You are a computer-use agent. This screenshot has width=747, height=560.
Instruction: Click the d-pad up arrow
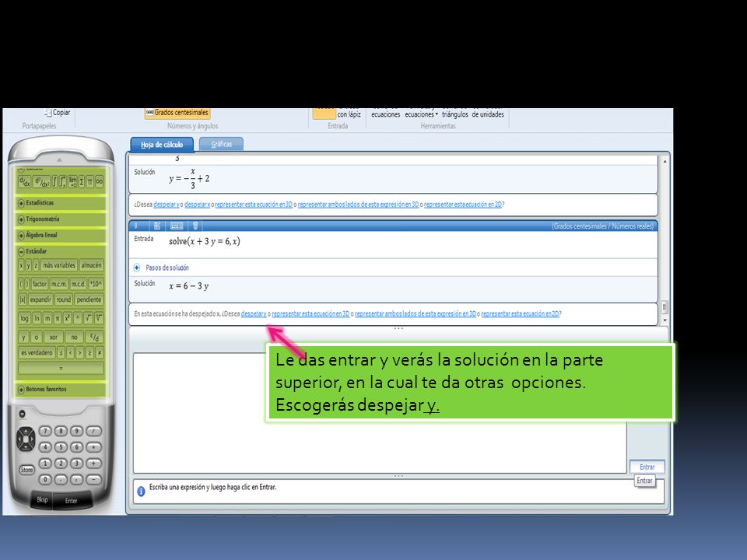tap(26, 432)
